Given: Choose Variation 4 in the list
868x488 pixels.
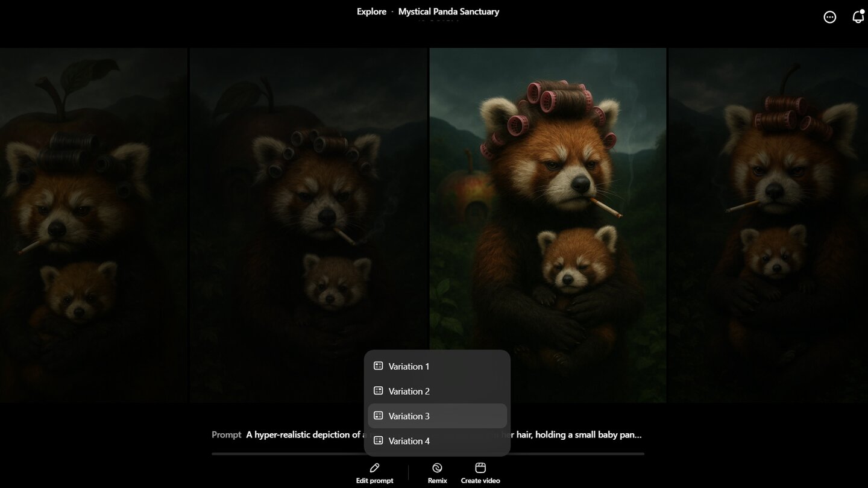Looking at the screenshot, I should point(437,441).
